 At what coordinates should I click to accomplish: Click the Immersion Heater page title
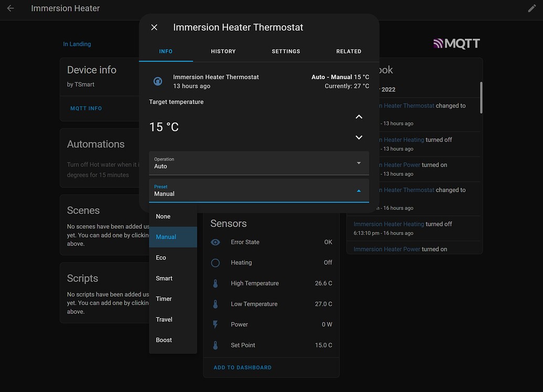(x=66, y=8)
